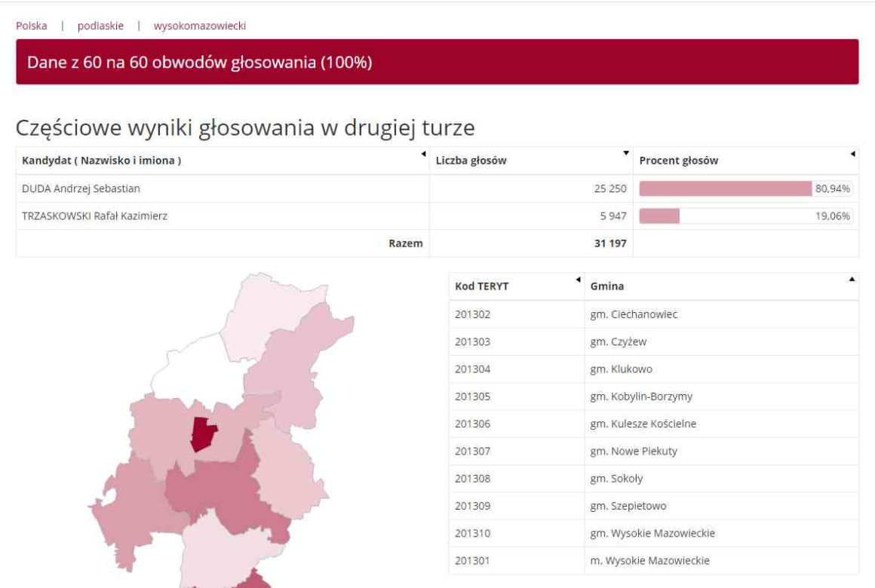Screen dimensions: 875x588
Task: Select the dark crimson town area on map
Action: pyautogui.click(x=203, y=433)
